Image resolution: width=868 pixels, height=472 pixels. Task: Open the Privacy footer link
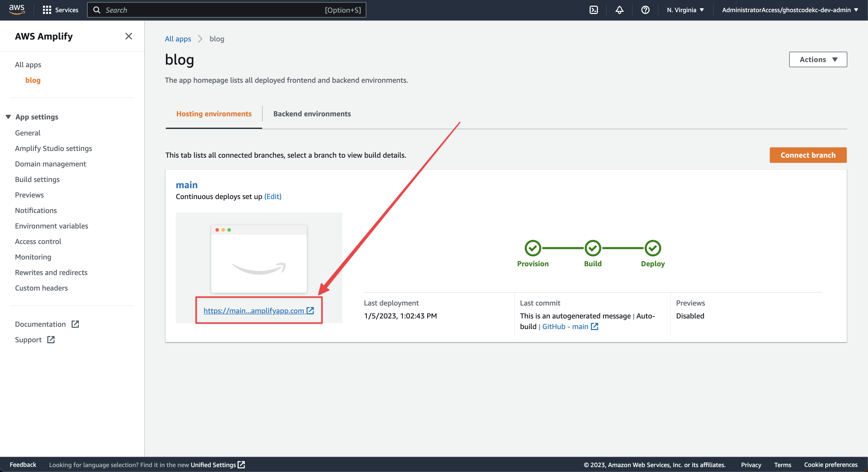[751, 465]
